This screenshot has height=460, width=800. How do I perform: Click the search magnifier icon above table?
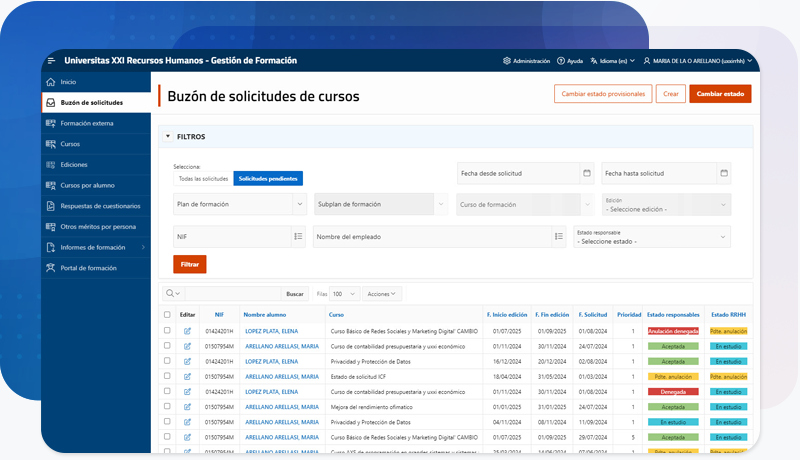coord(172,294)
